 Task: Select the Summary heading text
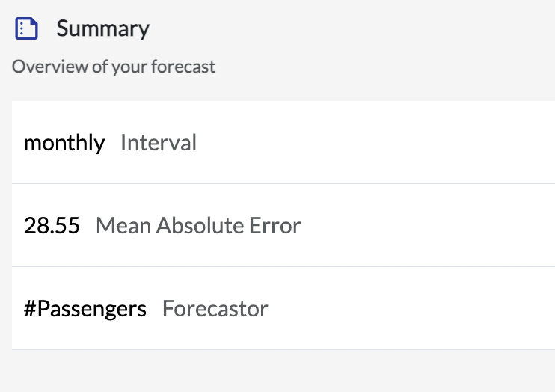tap(103, 28)
